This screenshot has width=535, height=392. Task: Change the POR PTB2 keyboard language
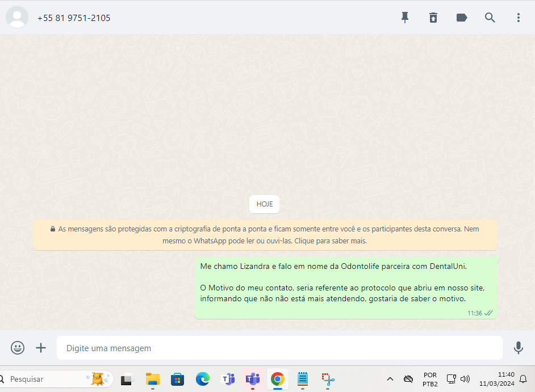click(x=430, y=380)
